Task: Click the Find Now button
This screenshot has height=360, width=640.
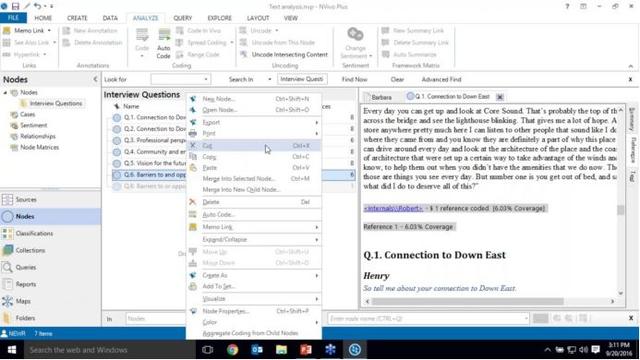Action: (x=355, y=79)
